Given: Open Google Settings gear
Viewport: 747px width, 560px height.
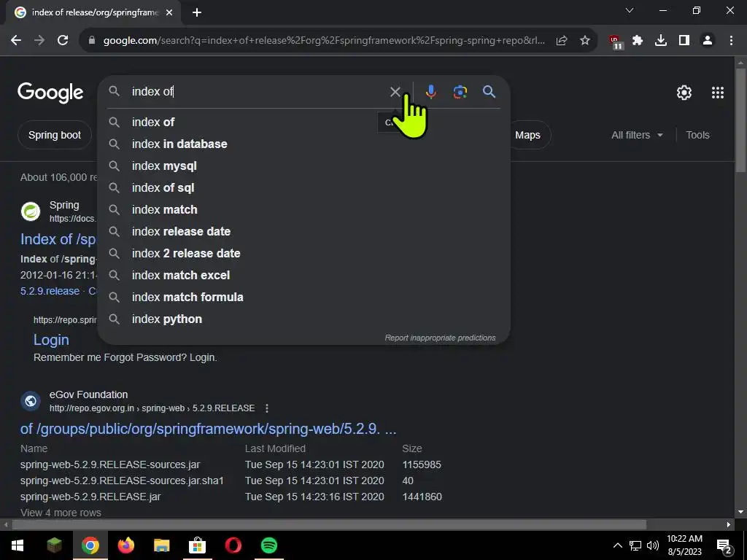Looking at the screenshot, I should [684, 93].
